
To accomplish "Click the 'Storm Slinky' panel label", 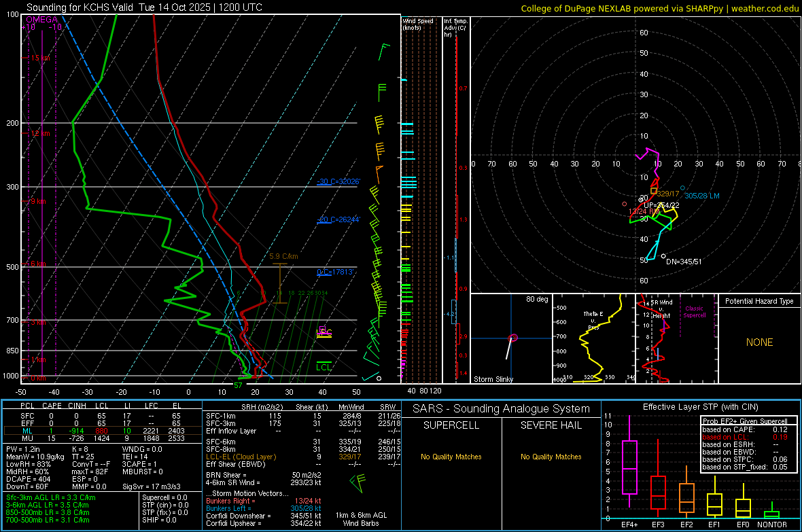I will [493, 379].
